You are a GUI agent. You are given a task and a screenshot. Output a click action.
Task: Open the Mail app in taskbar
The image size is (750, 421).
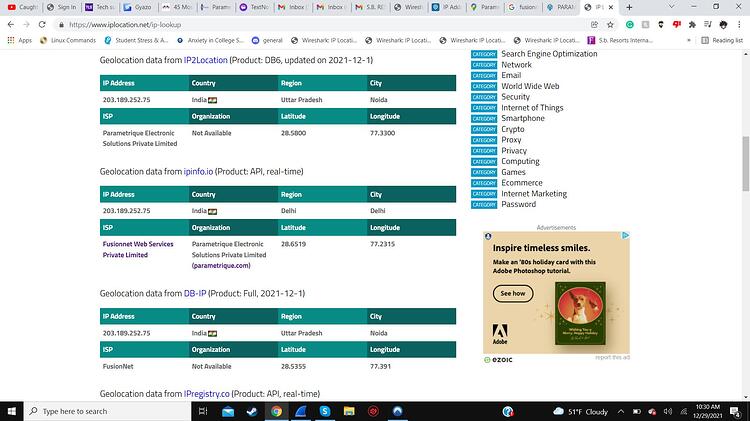[x=228, y=411]
